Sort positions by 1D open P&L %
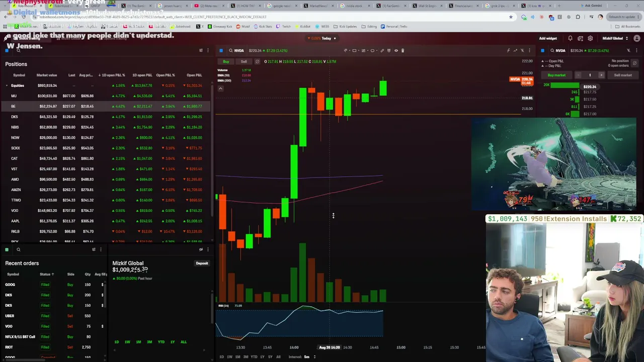The image size is (644, 362). 112,75
